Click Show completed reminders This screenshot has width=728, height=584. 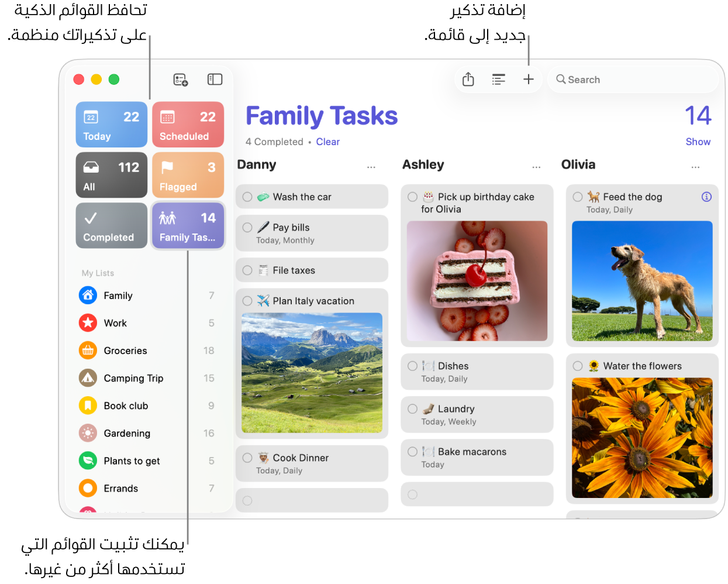coord(698,142)
